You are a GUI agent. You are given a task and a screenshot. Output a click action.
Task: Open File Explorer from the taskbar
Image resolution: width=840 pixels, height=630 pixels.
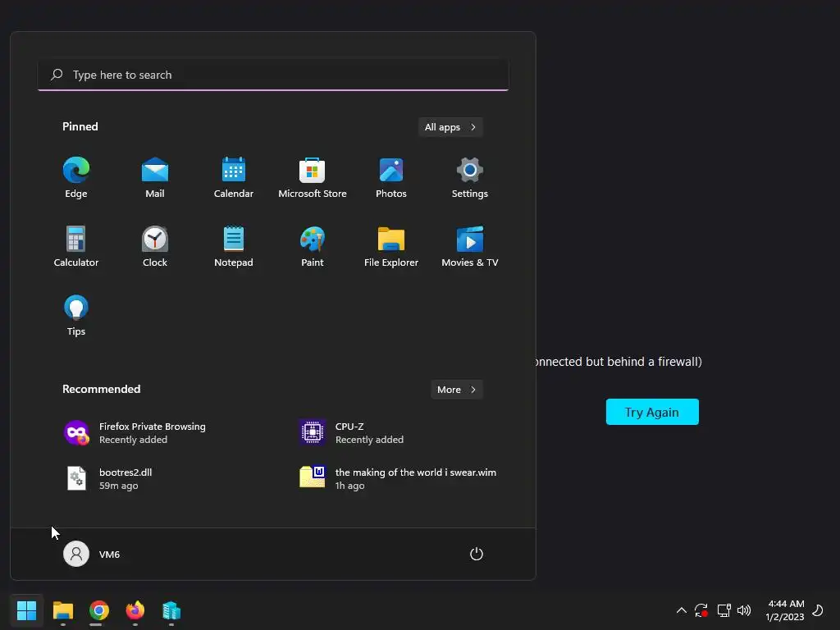[63, 610]
